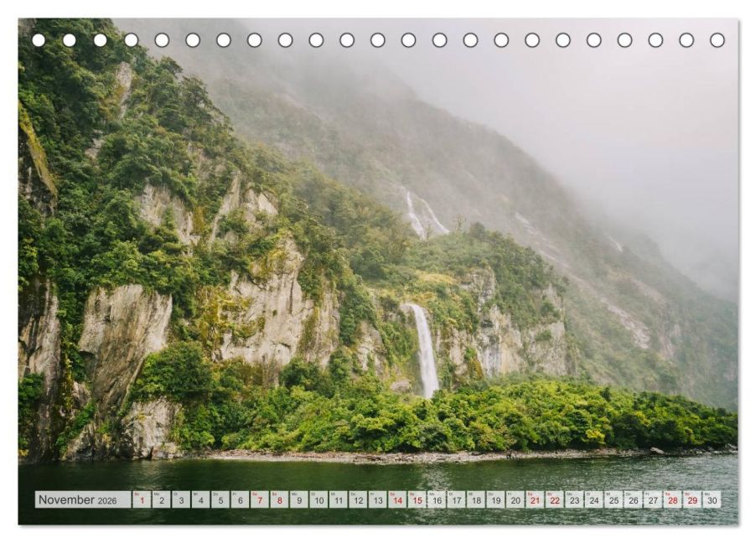Viewport: 756px width, 543px height.
Task: Select day 7 in the calendar strip
Action: click(x=260, y=500)
